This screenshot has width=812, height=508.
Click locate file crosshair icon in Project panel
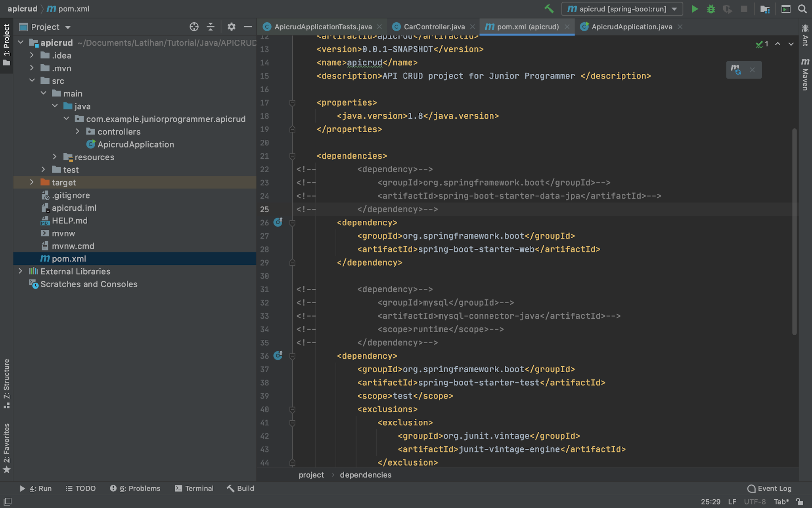click(x=194, y=27)
